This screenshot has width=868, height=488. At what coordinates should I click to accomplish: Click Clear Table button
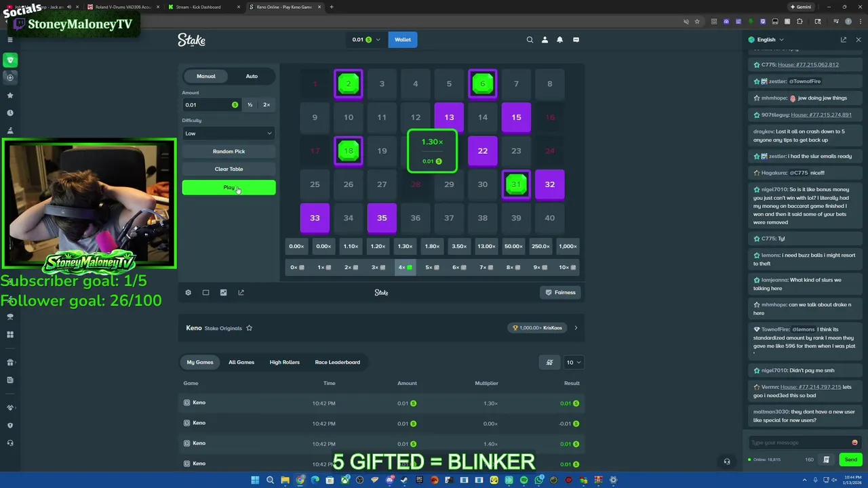[x=229, y=169]
